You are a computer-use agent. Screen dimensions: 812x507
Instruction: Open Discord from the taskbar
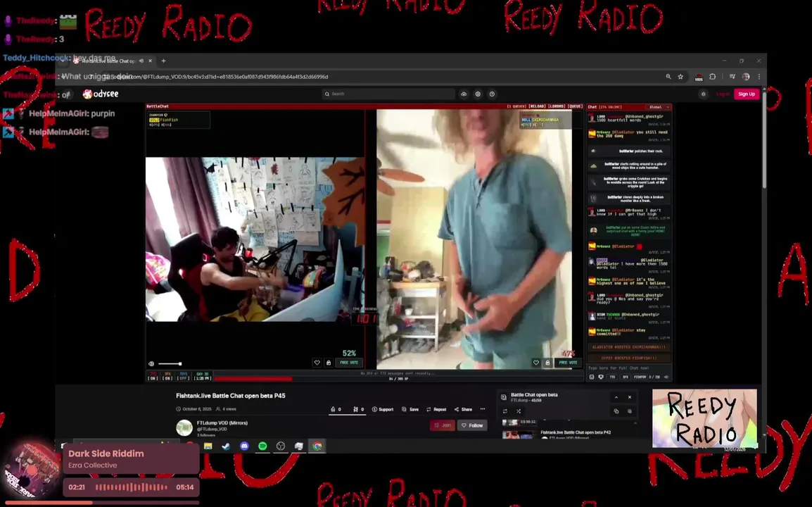pos(244,446)
